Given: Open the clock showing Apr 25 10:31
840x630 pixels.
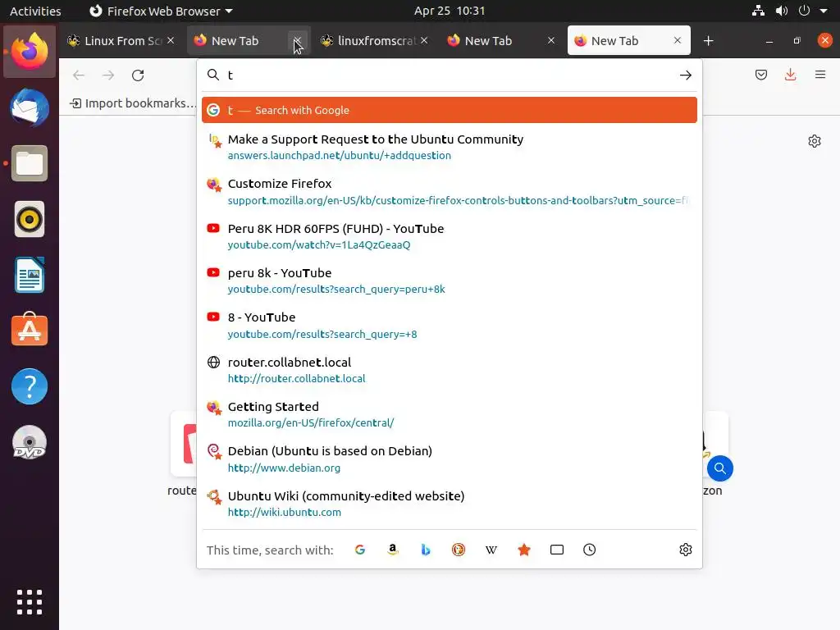Looking at the screenshot, I should [450, 11].
